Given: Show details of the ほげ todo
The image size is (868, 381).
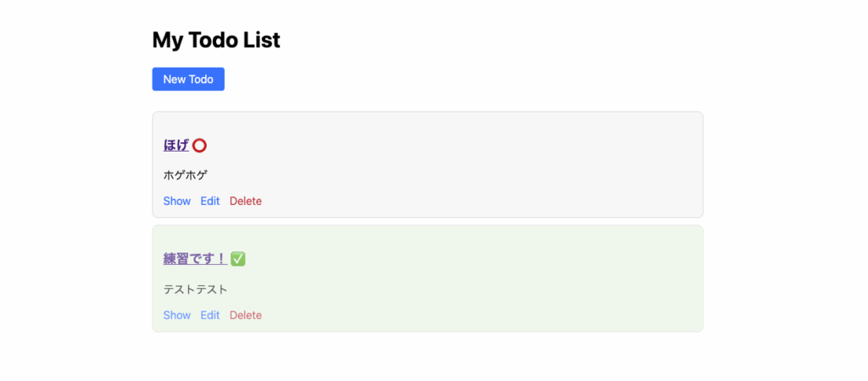Looking at the screenshot, I should click(x=177, y=202).
